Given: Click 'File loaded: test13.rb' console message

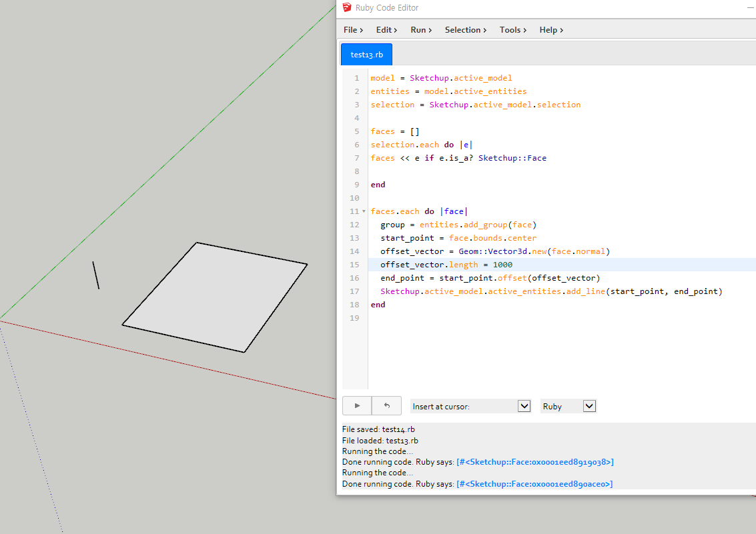Looking at the screenshot, I should (380, 441).
